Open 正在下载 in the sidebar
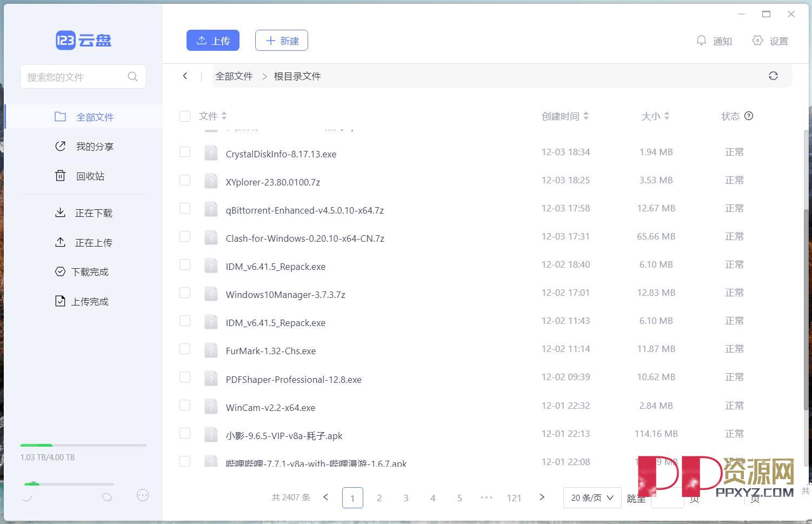The image size is (812, 524). [84, 213]
